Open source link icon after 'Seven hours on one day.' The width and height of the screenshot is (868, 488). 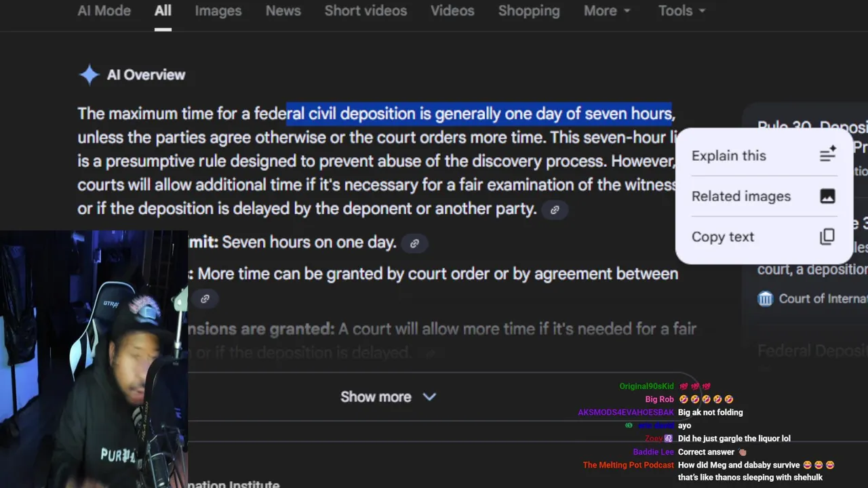pyautogui.click(x=414, y=243)
